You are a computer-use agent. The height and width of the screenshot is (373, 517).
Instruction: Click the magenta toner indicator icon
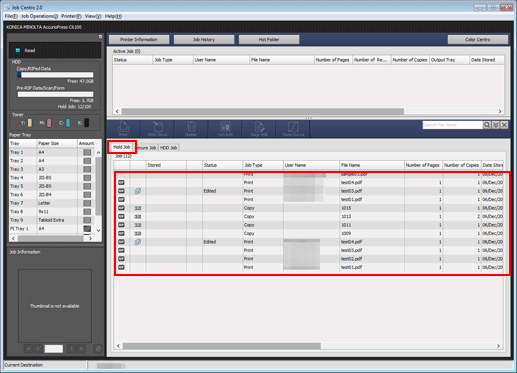click(x=49, y=123)
